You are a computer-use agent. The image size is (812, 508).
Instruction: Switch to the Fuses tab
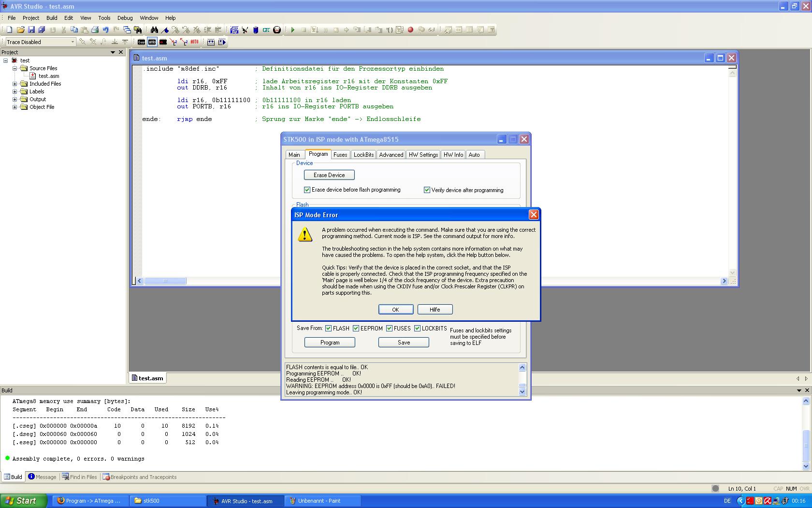pyautogui.click(x=340, y=155)
